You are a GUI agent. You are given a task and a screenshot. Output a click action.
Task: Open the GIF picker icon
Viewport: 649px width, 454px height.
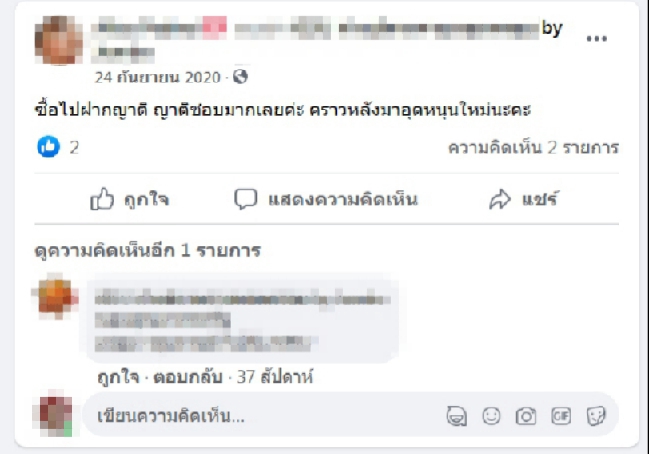tap(561, 416)
